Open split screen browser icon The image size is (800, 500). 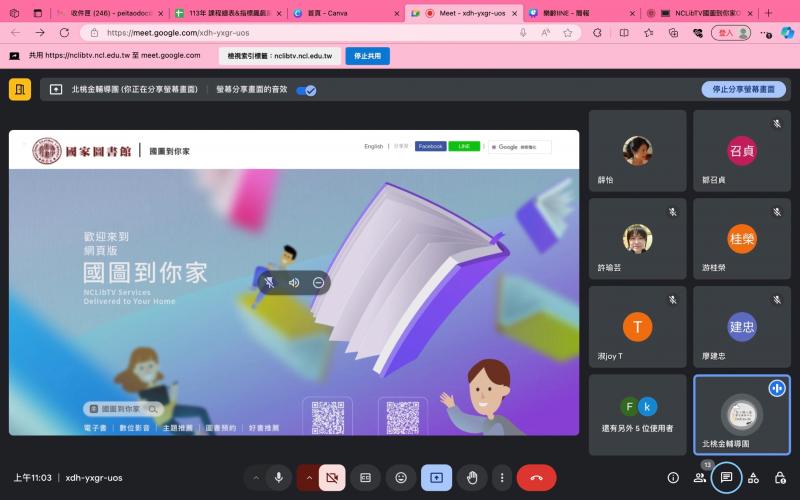coord(624,33)
